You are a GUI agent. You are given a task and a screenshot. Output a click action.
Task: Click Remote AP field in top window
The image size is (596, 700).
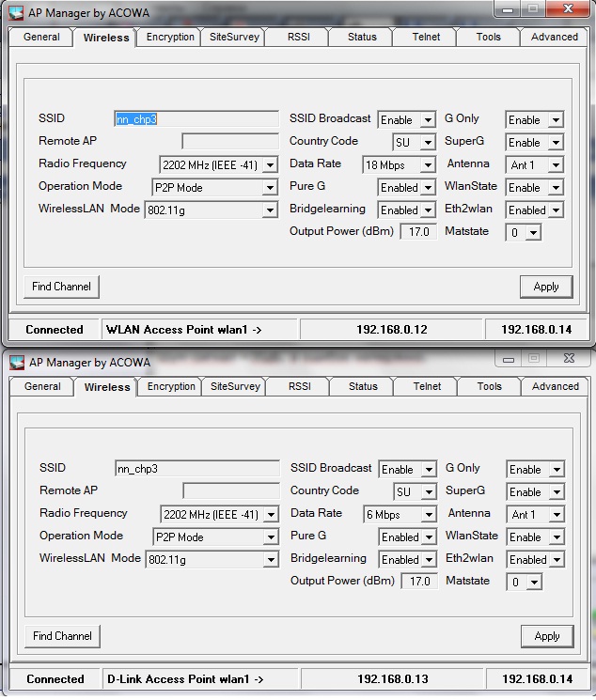[x=230, y=142]
